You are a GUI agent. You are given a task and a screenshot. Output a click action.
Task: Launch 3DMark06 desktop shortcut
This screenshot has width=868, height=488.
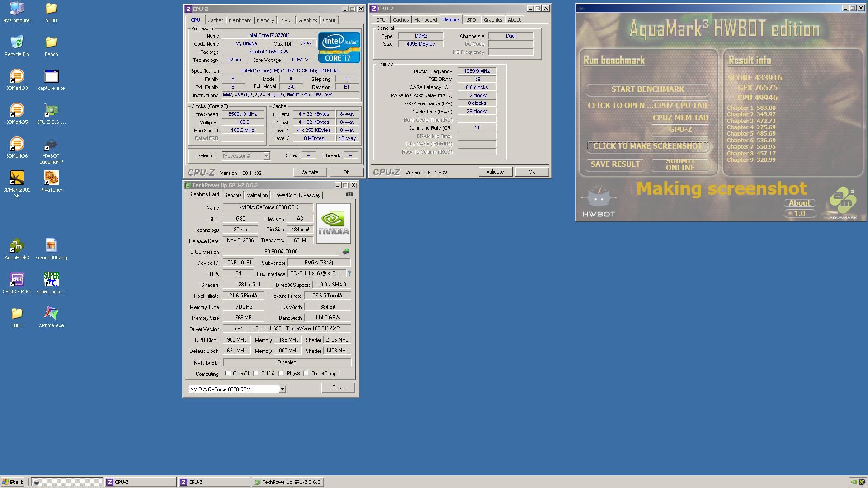pyautogui.click(x=17, y=148)
